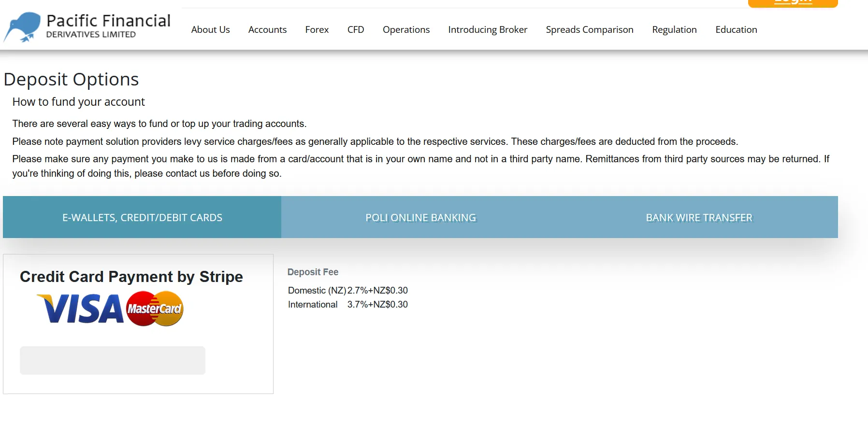Open the Accounts menu
Viewport: 868px width, 422px height.
tap(267, 29)
